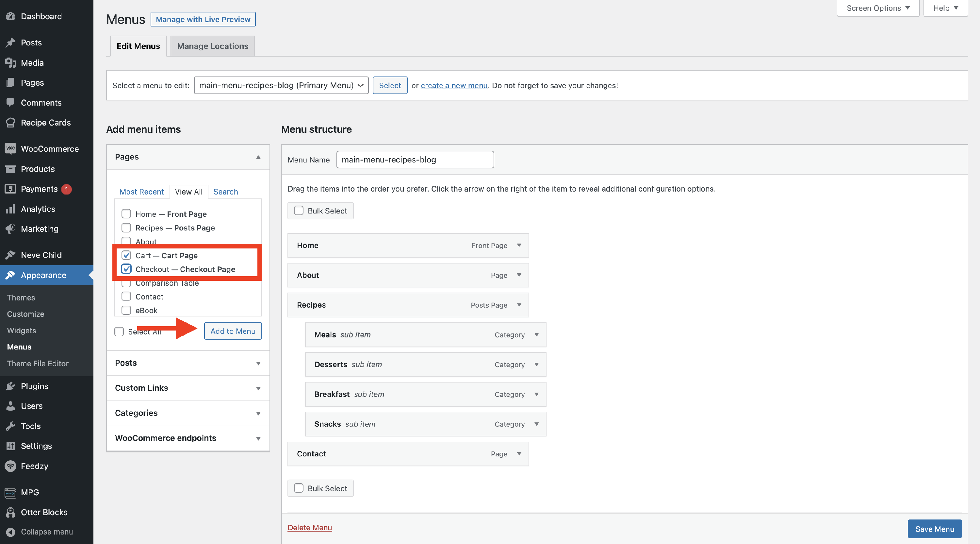Click the create a new menu link
The width and height of the screenshot is (980, 544).
[454, 85]
